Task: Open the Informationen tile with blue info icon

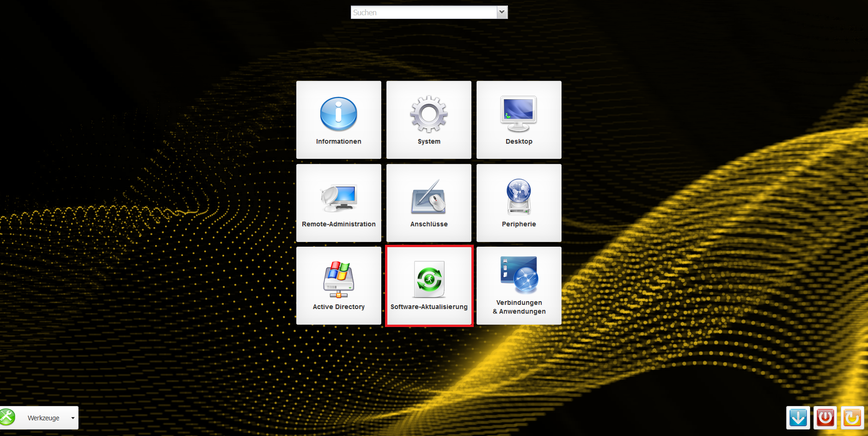Action: 338,114
